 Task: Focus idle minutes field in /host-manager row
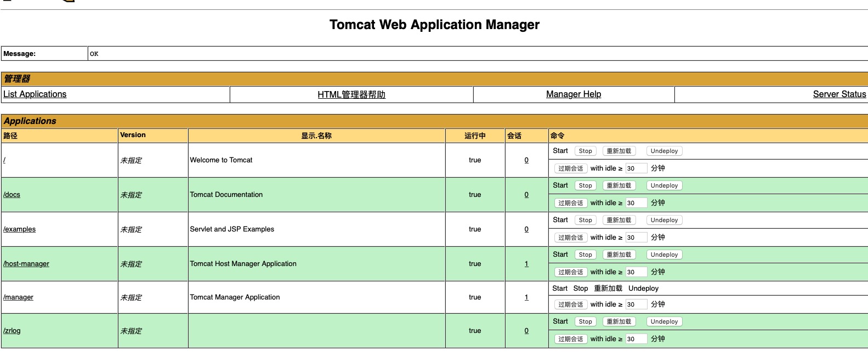coord(636,272)
